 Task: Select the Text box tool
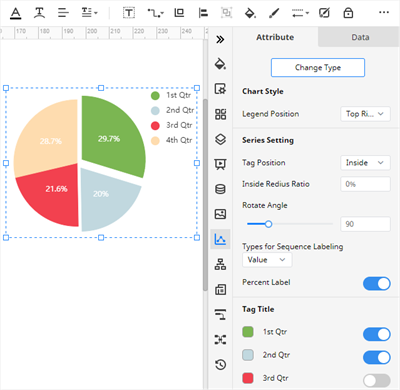[129, 13]
